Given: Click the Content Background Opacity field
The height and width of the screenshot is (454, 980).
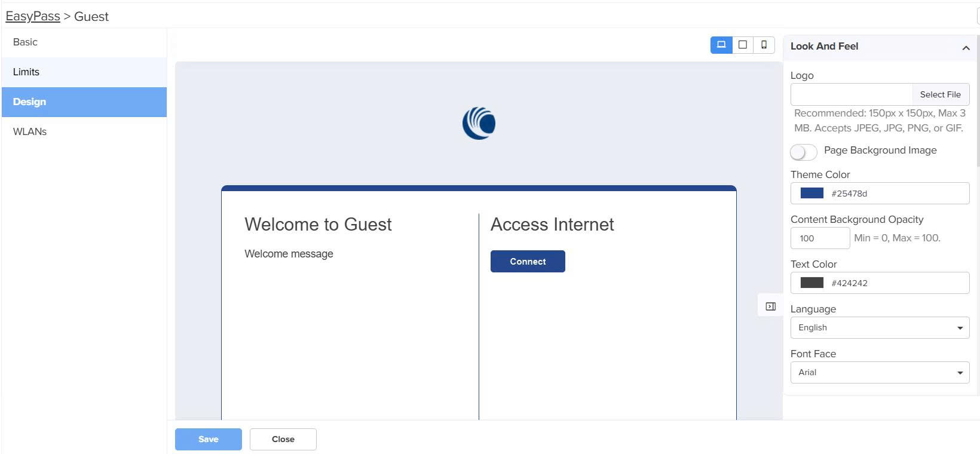Looking at the screenshot, I should click(820, 238).
